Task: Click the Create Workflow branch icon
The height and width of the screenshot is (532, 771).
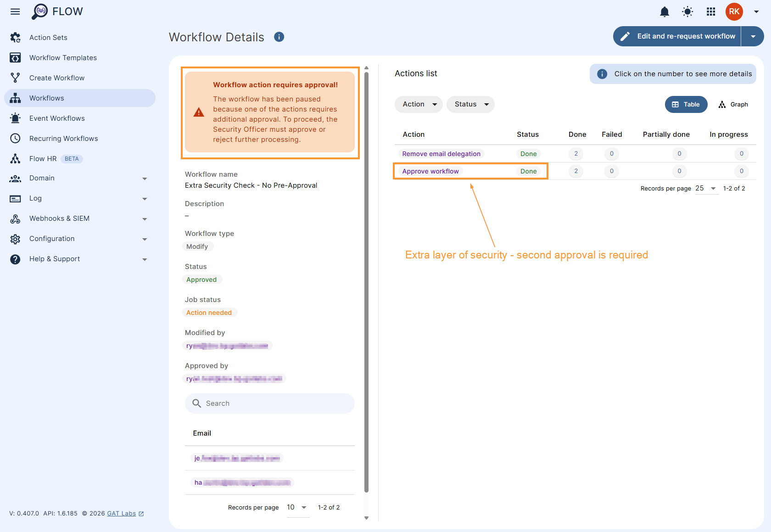Action: [15, 78]
